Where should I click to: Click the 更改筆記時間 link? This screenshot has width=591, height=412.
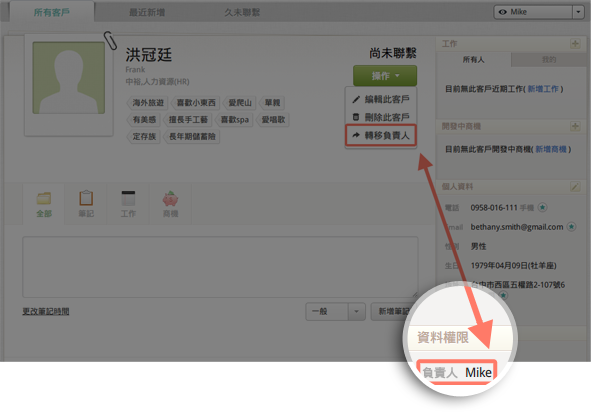coord(46,311)
